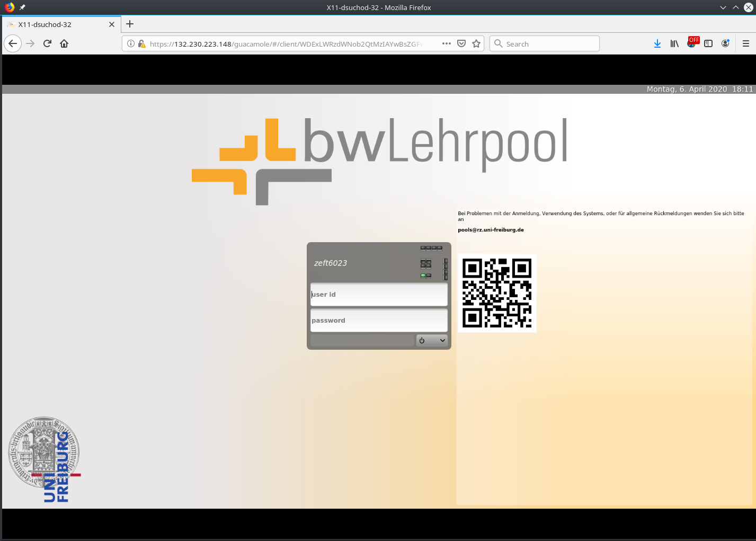Click the zeft6023 hostname label
This screenshot has height=541, width=756.
[331, 263]
